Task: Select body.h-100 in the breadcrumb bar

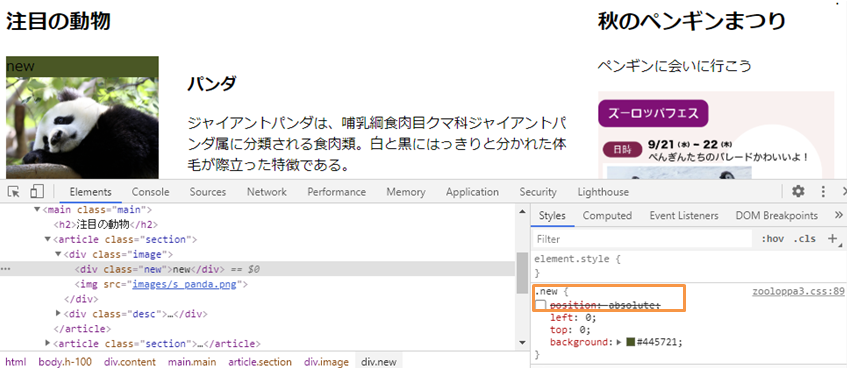Action: pyautogui.click(x=65, y=362)
